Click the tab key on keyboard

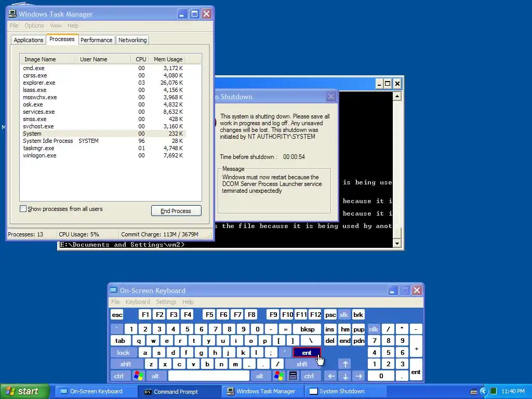tap(120, 341)
